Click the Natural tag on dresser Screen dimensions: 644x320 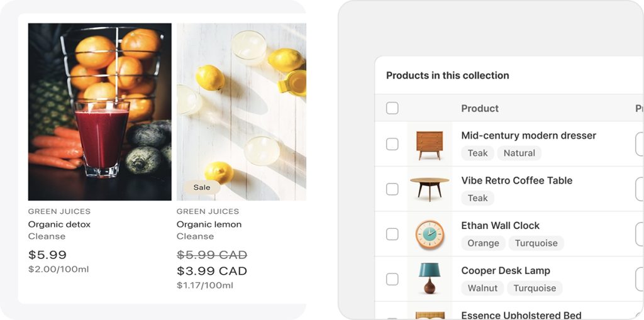coord(519,153)
